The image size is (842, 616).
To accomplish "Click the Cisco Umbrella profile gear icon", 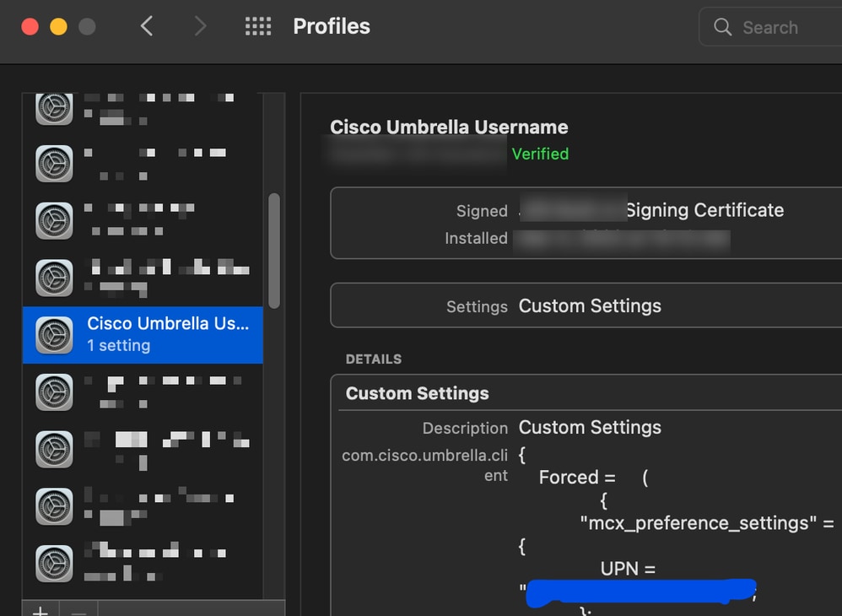I will (x=54, y=335).
